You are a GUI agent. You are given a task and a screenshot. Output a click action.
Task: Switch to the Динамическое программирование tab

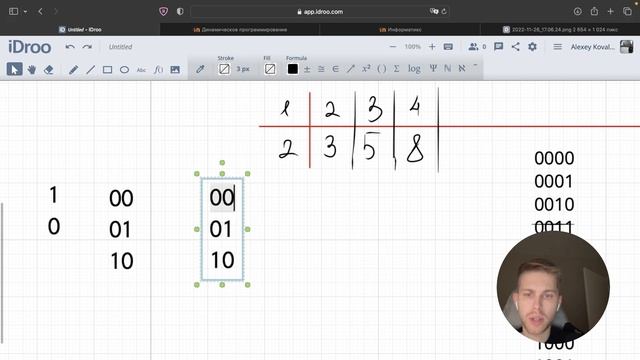tap(240, 29)
